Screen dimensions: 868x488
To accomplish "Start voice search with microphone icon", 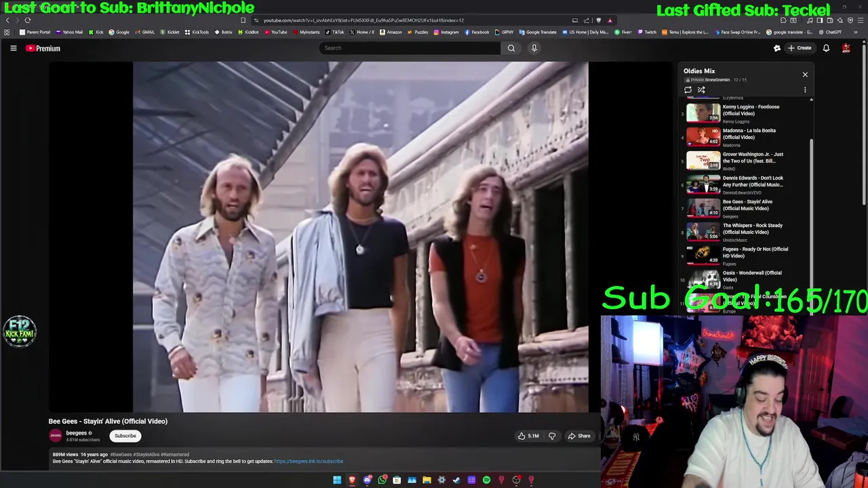I will pos(534,48).
